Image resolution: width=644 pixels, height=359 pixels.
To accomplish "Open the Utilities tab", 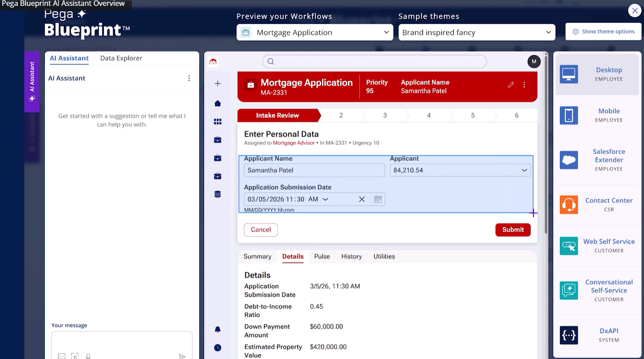I will (384, 256).
